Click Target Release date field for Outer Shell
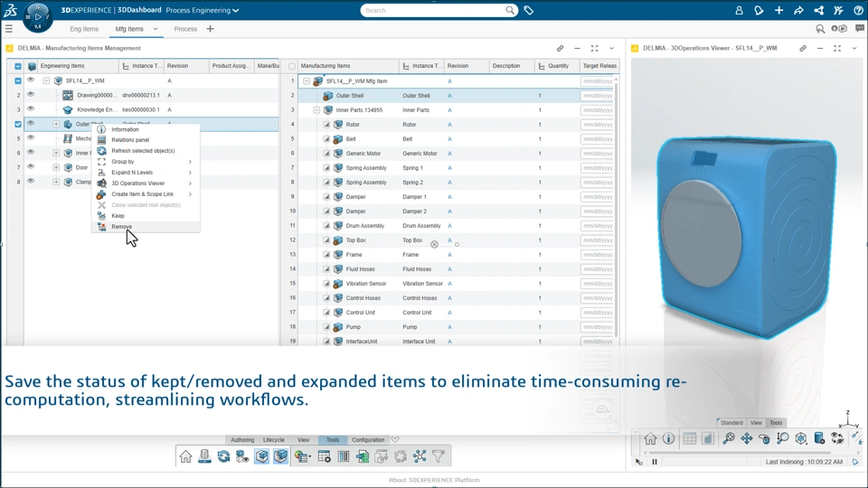 click(x=598, y=96)
